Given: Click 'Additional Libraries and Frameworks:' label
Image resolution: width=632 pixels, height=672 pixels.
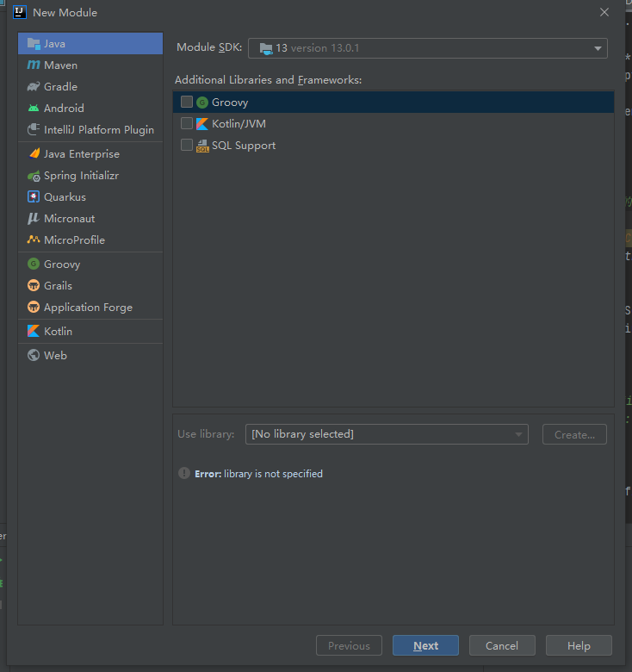Looking at the screenshot, I should [269, 80].
